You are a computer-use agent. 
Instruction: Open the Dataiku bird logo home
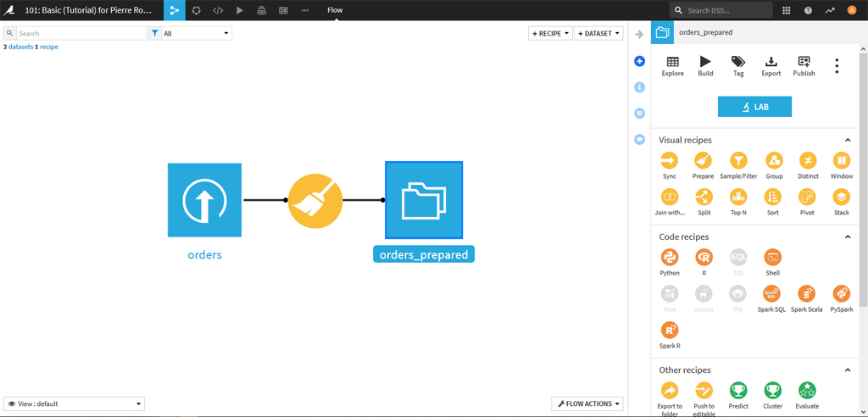pos(9,10)
